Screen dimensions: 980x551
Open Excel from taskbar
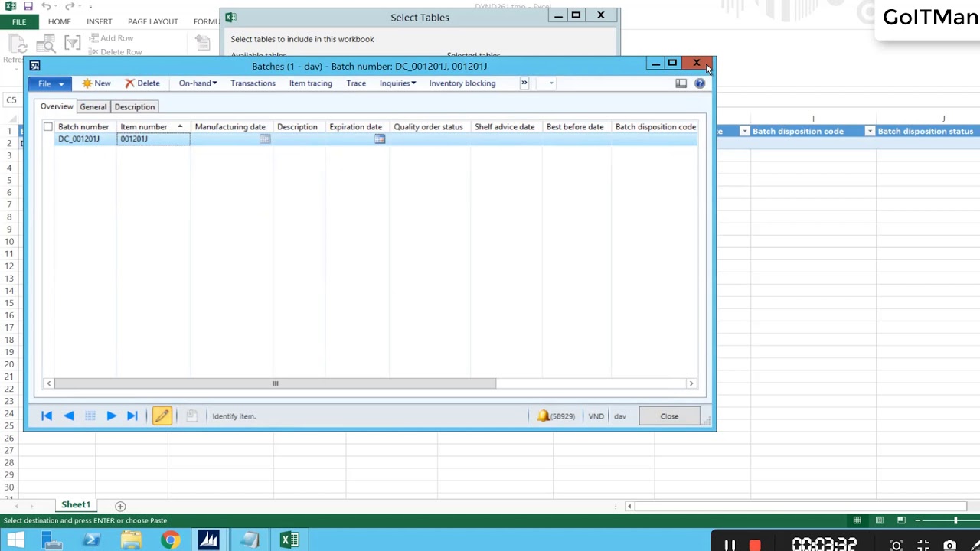tap(289, 541)
